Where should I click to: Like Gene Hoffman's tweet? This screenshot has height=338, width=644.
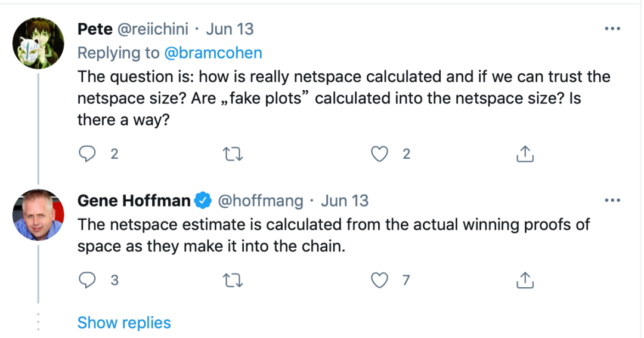379,281
